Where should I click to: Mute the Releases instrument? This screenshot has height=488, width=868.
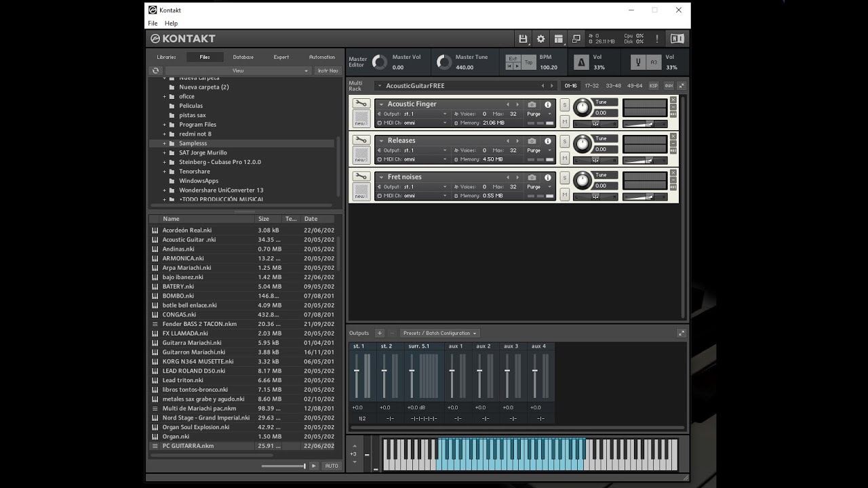click(x=565, y=159)
